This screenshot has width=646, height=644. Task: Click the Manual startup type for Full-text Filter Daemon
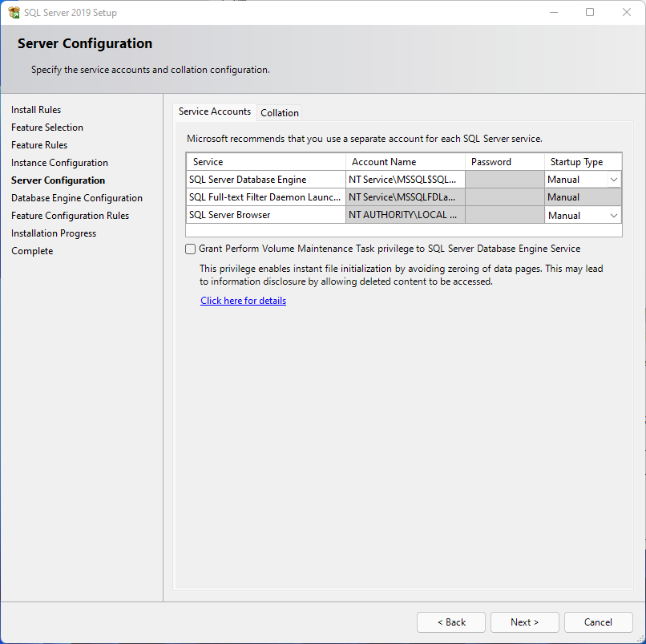click(x=583, y=197)
